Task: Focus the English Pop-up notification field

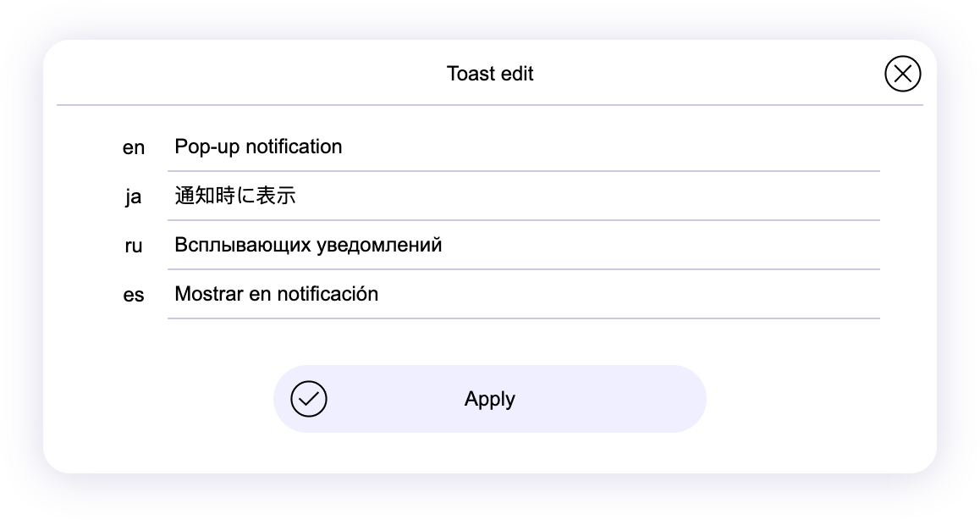Action: (523, 147)
